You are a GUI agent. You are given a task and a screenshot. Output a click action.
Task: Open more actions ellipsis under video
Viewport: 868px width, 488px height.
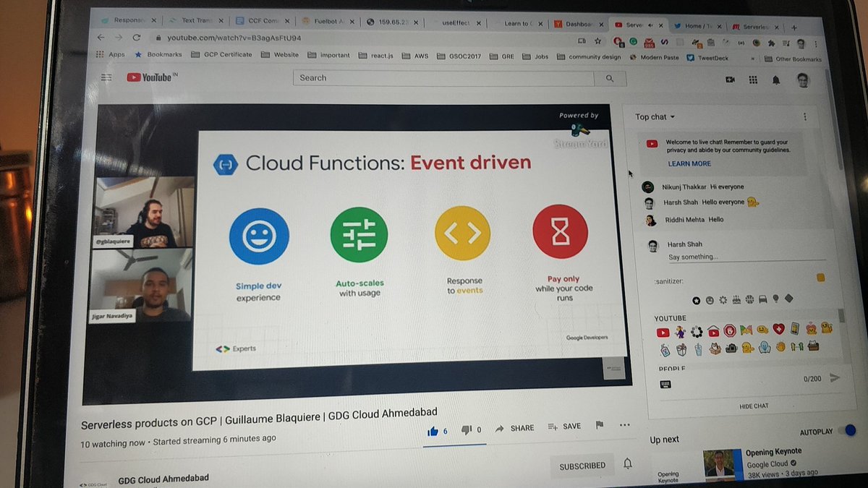pos(624,425)
